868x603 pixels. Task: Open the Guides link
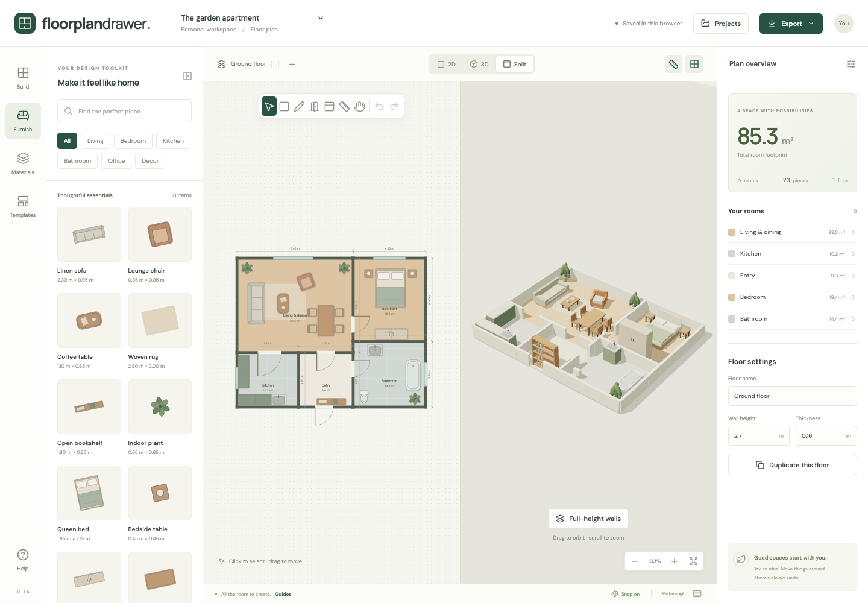click(283, 594)
